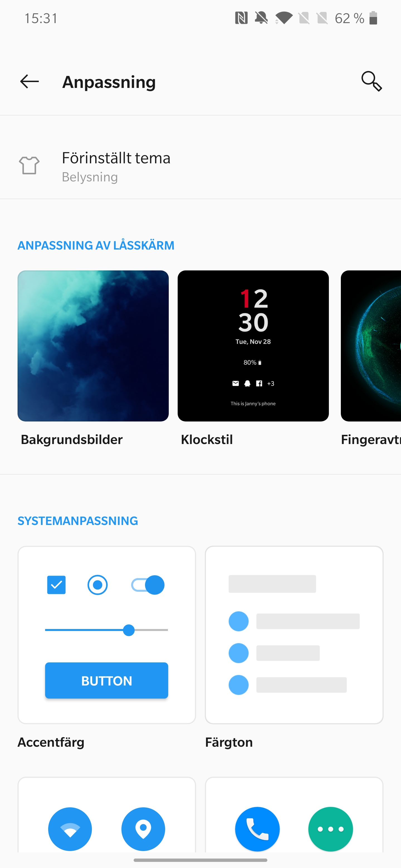Go back using the arrow icon

pyautogui.click(x=29, y=82)
